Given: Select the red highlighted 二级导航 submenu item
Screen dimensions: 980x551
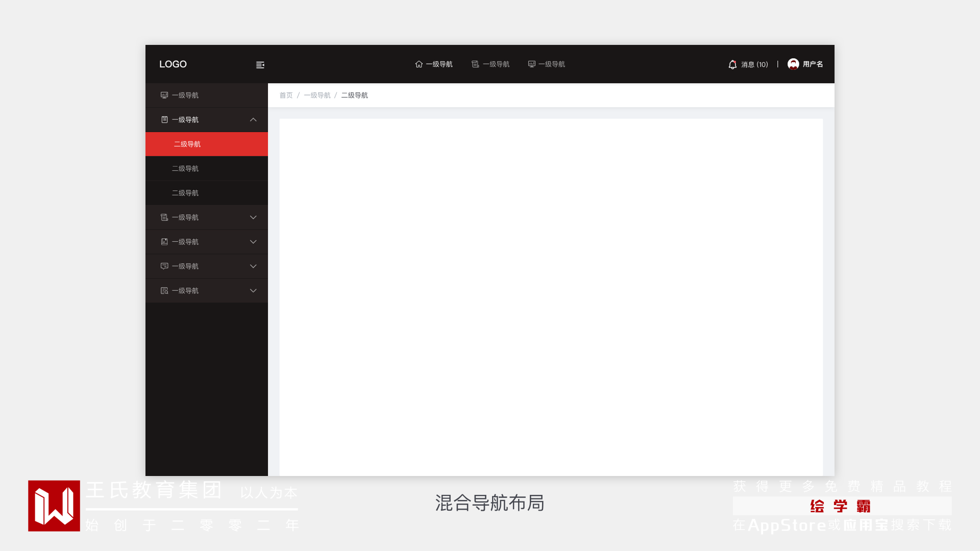Looking at the screenshot, I should coord(187,144).
